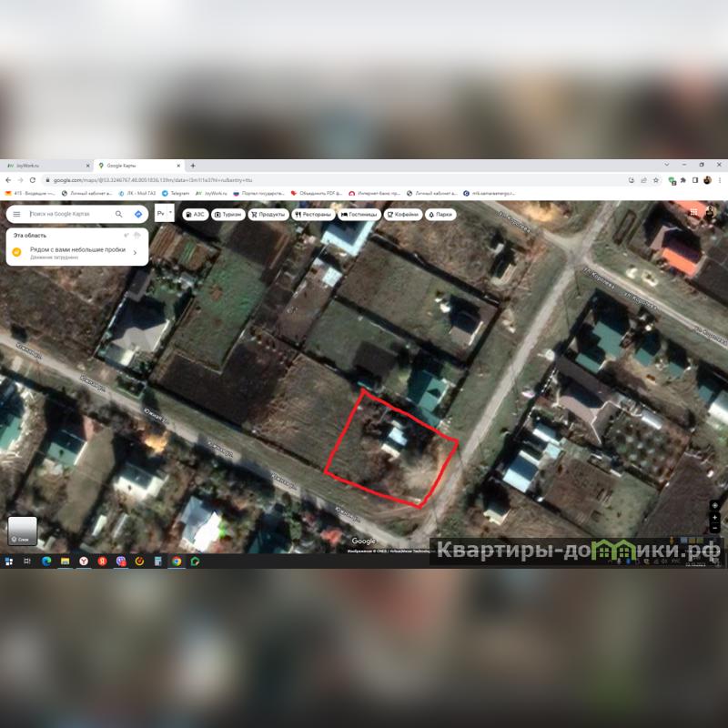Switch to the JoyWork.ru tab
This screenshot has height=728, width=728.
tap(45, 166)
